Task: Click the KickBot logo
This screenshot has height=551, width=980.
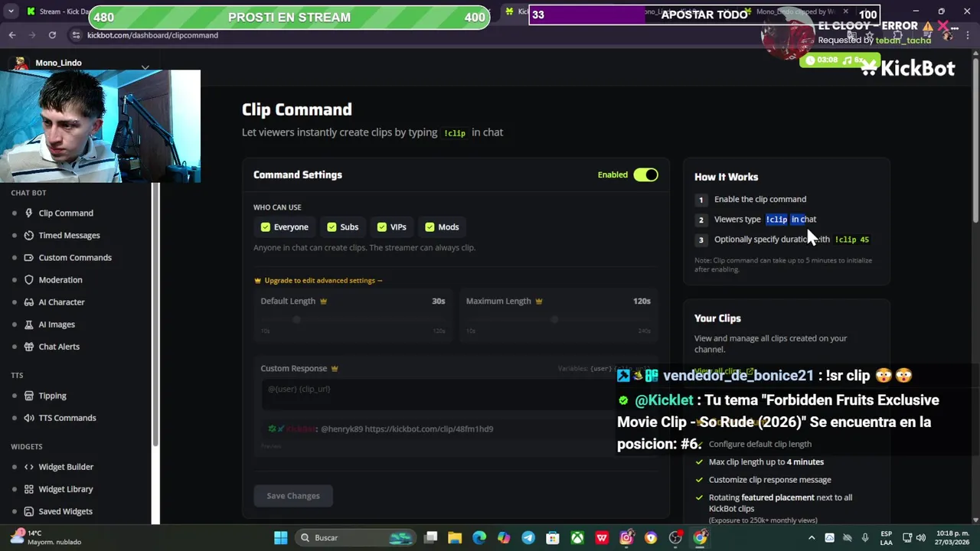Action: tap(908, 68)
